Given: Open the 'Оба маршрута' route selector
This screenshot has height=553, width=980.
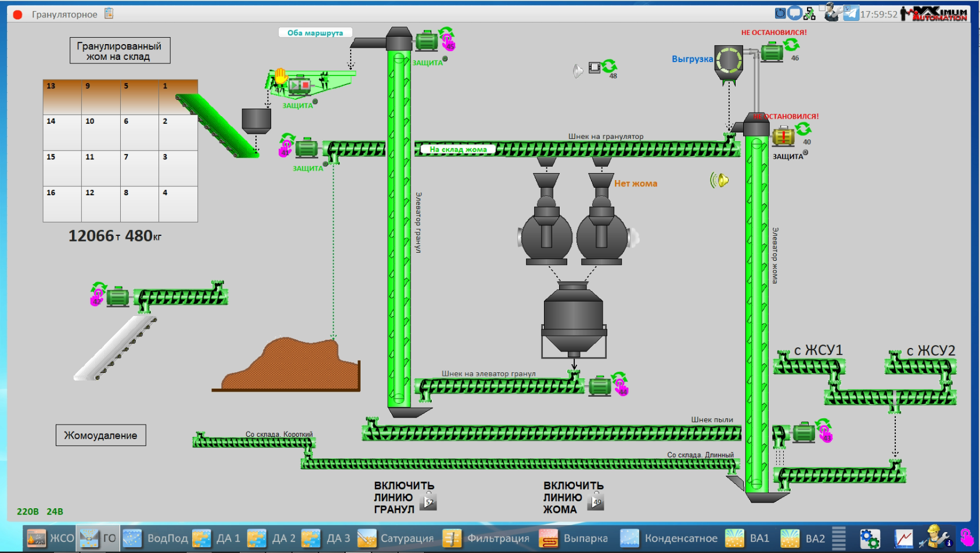Looking at the screenshot, I should pos(315,33).
